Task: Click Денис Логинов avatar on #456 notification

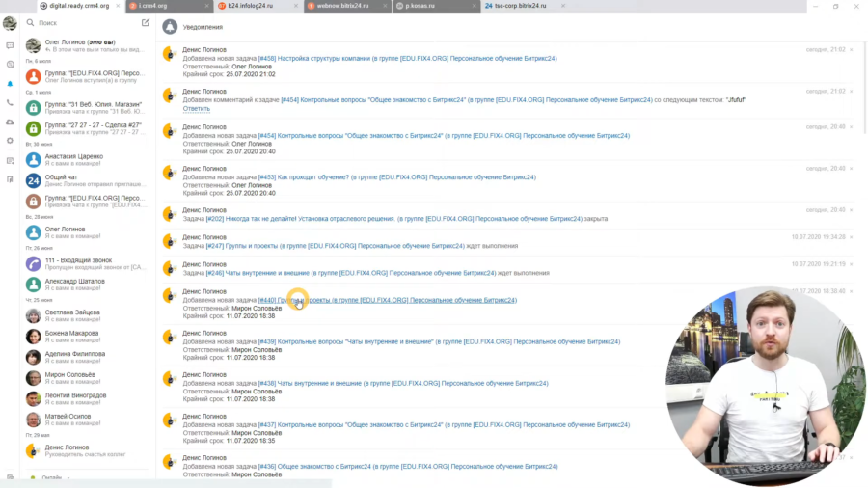Action: [x=170, y=54]
